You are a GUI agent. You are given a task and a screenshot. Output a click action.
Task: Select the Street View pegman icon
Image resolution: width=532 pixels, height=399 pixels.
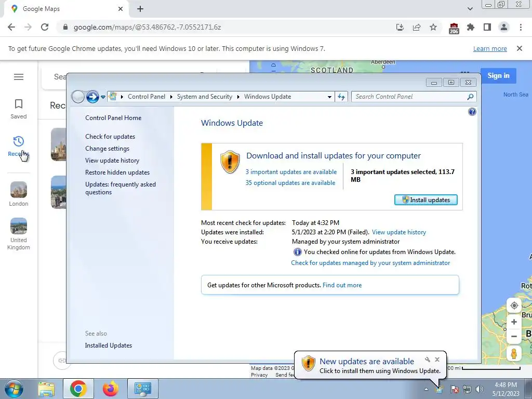(514, 353)
